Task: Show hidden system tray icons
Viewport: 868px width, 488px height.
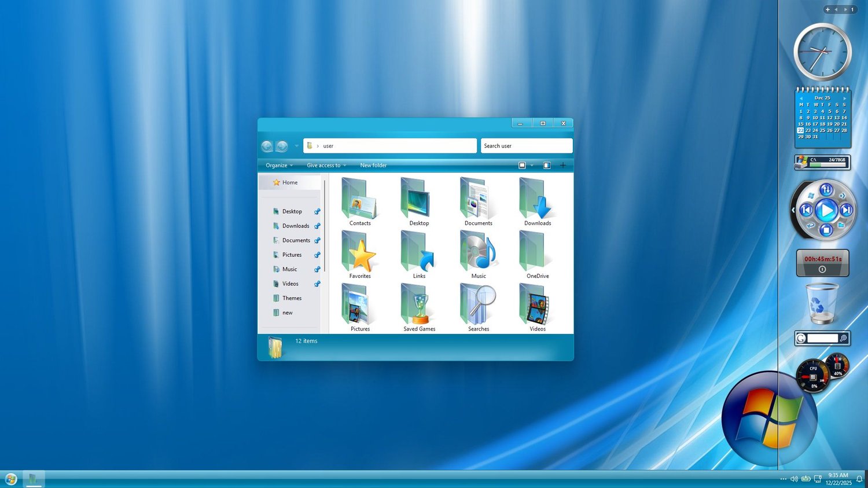Action: [x=783, y=479]
